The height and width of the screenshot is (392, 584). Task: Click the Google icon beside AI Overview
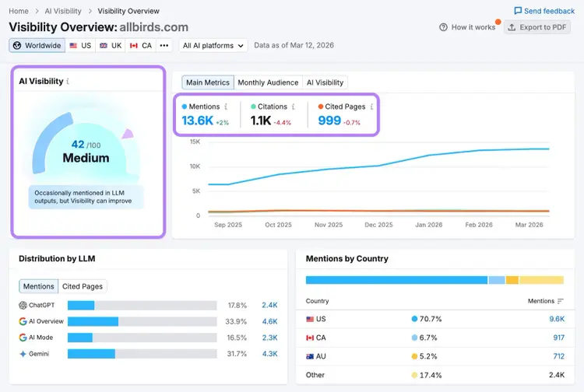[23, 321]
